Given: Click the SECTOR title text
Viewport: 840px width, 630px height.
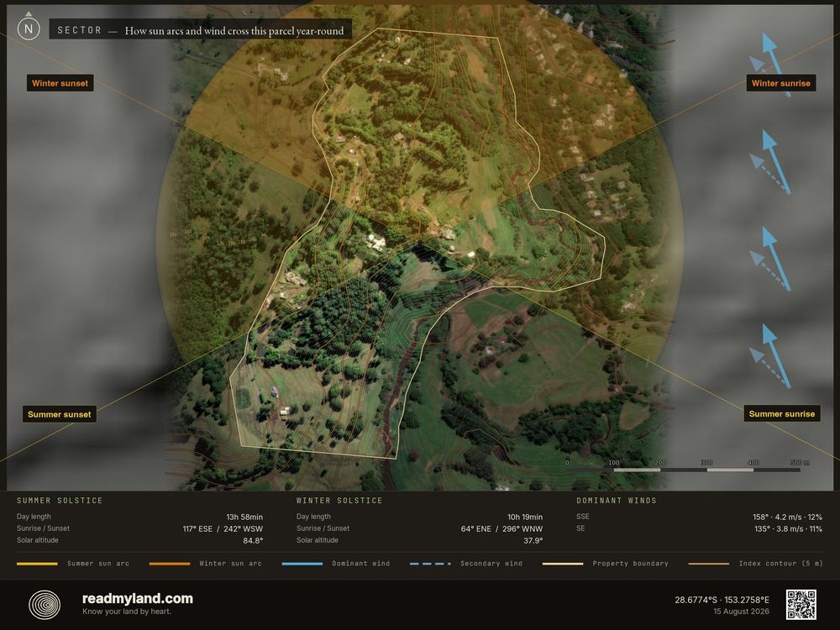Looking at the screenshot, I should pos(79,30).
